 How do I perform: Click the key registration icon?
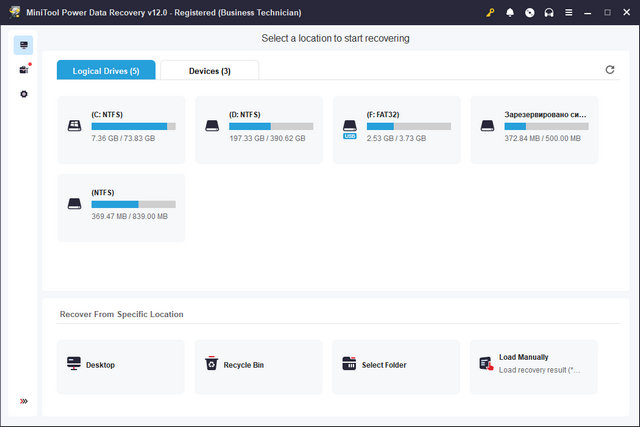coord(490,12)
